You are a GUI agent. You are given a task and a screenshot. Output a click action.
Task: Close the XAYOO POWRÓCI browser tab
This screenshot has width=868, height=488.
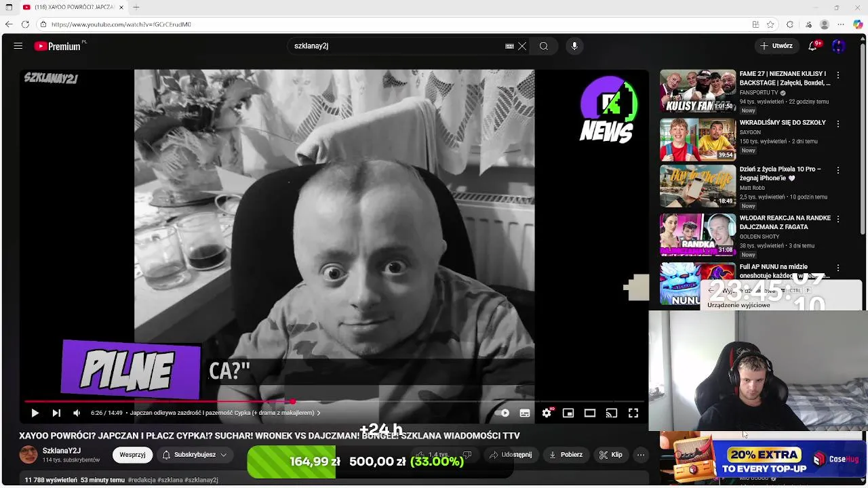click(x=121, y=7)
